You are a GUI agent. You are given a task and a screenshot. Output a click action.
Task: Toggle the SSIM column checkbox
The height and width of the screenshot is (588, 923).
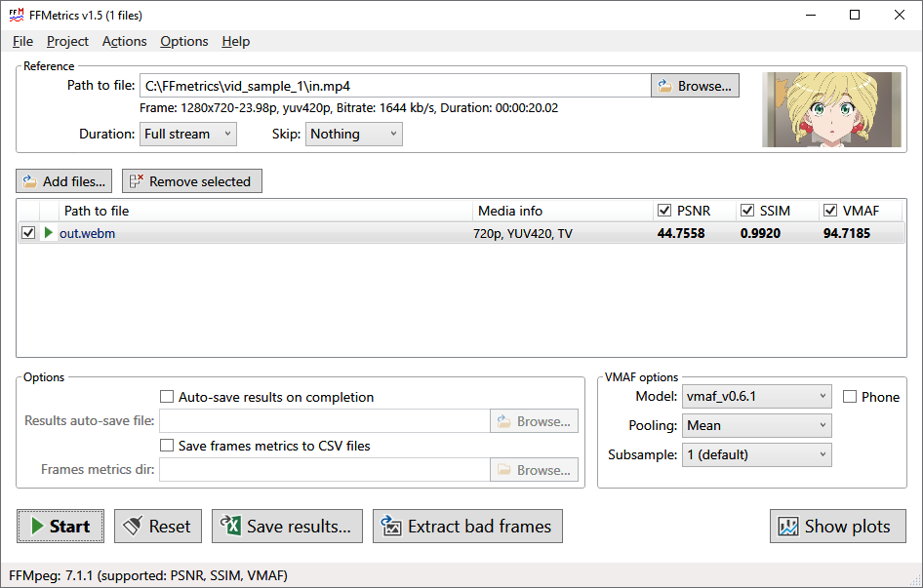(747, 210)
